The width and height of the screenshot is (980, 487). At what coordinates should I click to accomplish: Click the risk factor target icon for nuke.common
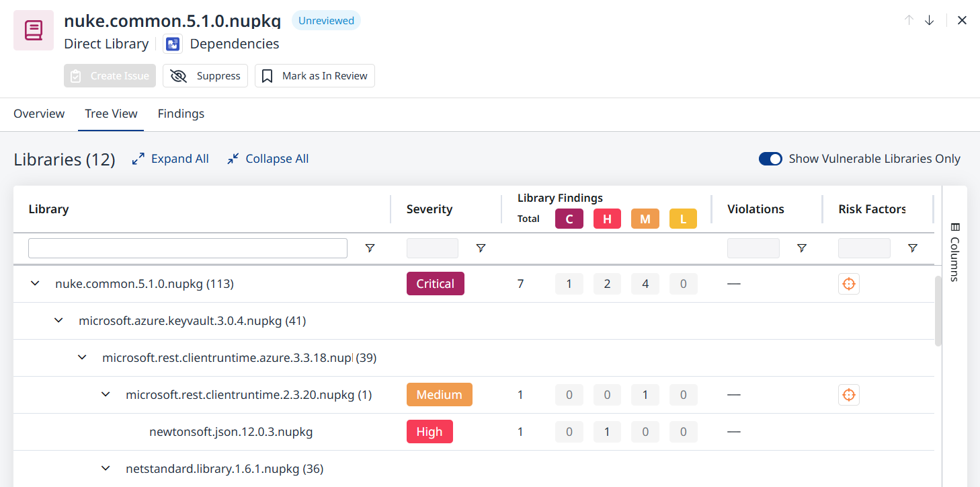coord(848,284)
